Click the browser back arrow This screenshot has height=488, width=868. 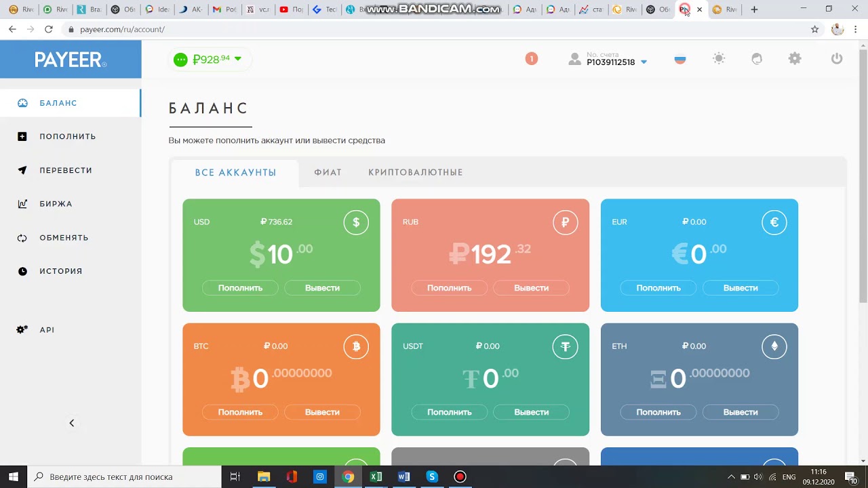coord(12,29)
